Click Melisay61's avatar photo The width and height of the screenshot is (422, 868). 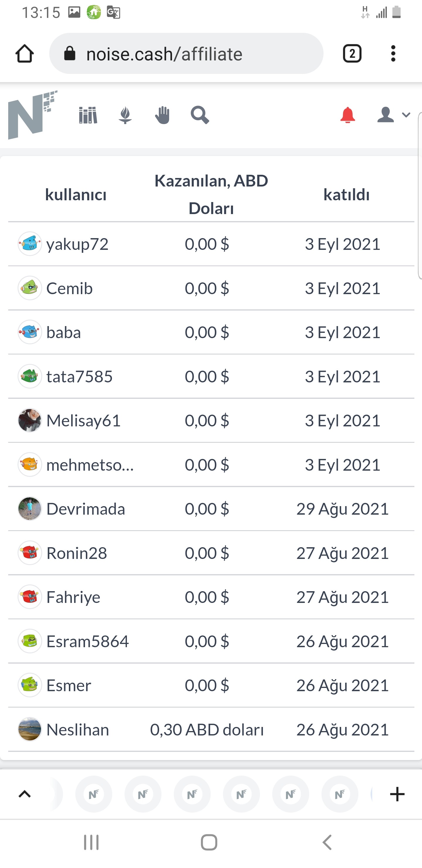coord(30,421)
